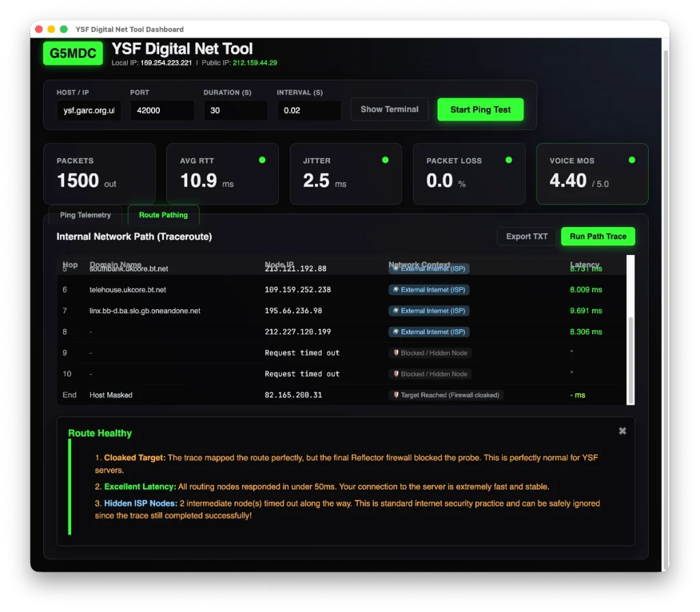Click the Jitter card status dot

coord(385,160)
